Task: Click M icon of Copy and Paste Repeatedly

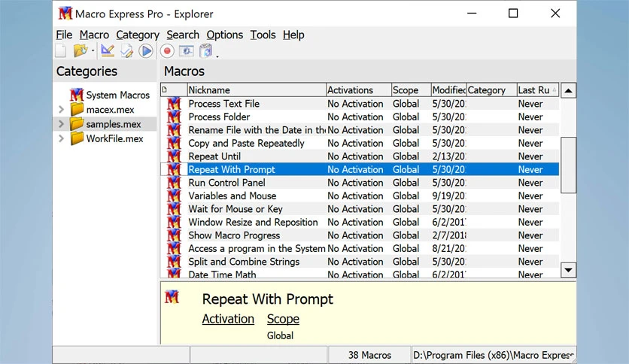Action: [x=174, y=143]
